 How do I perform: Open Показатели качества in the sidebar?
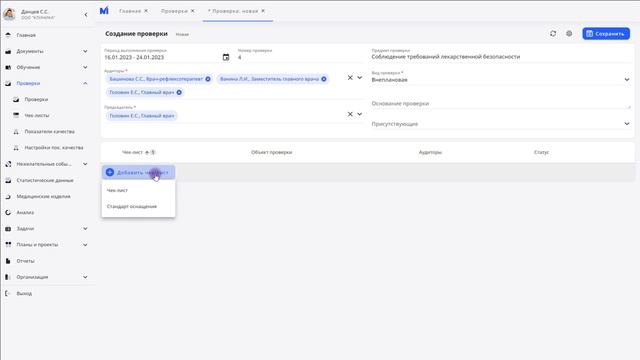click(x=49, y=131)
